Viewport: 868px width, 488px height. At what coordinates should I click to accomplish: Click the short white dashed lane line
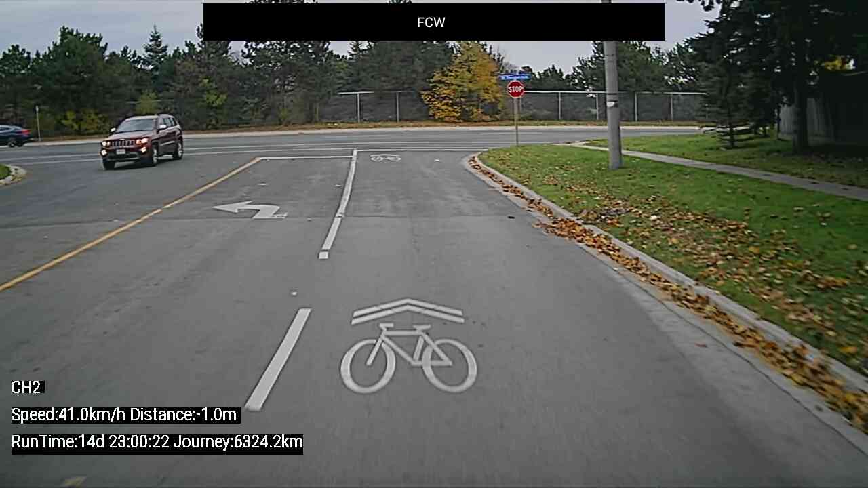pos(278,359)
